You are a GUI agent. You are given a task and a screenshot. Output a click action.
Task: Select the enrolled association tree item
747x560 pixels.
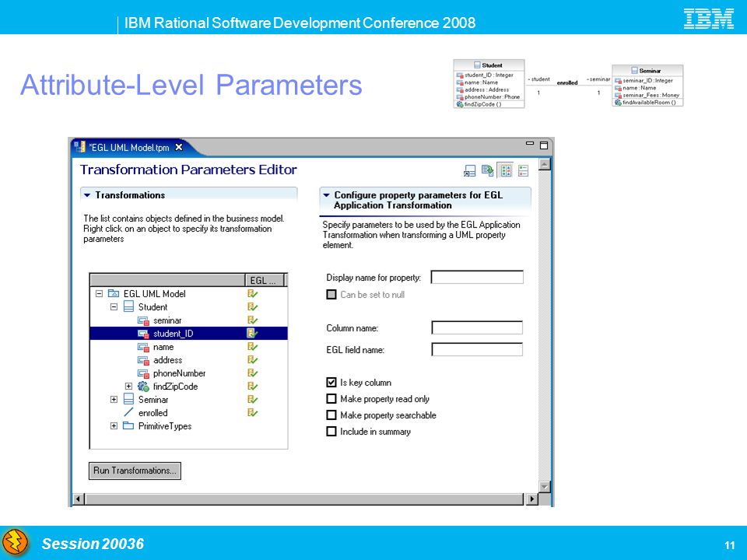pos(153,413)
